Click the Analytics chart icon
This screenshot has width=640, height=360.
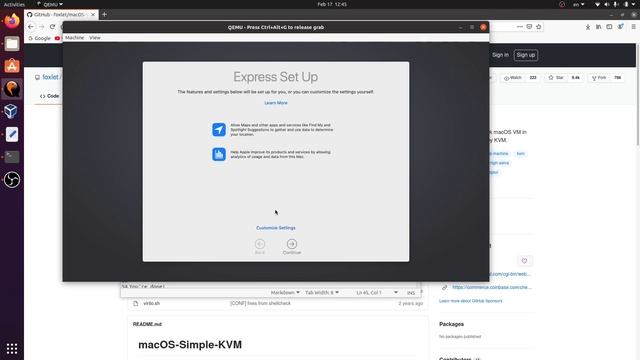[x=219, y=154]
